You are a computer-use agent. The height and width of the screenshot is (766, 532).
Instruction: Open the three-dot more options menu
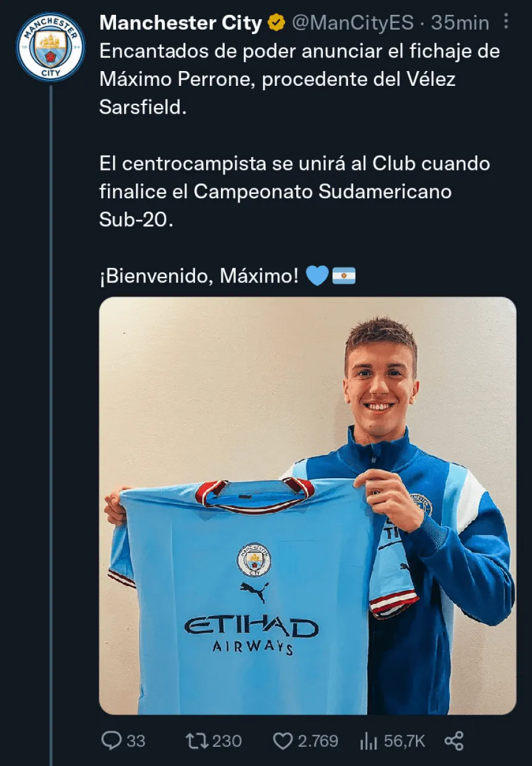(506, 23)
